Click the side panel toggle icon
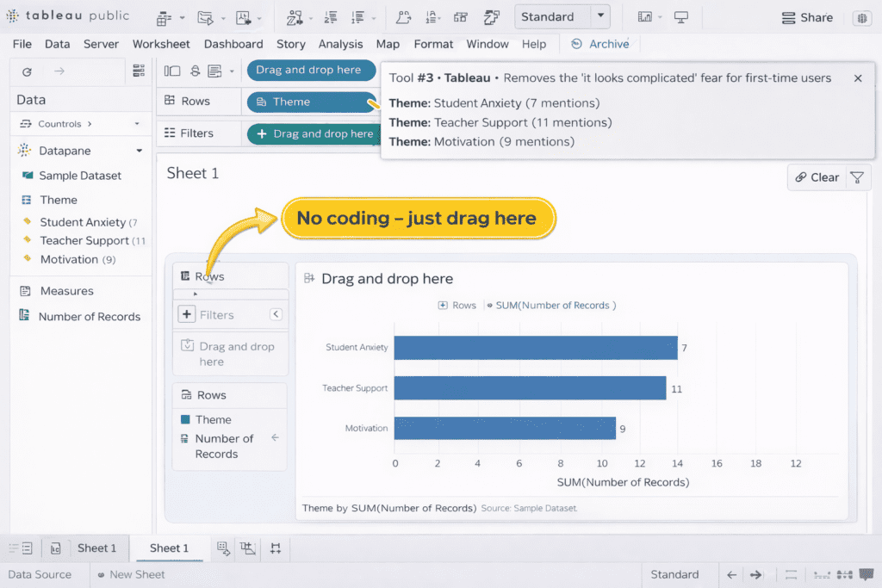Image resolution: width=882 pixels, height=588 pixels. 172,71
